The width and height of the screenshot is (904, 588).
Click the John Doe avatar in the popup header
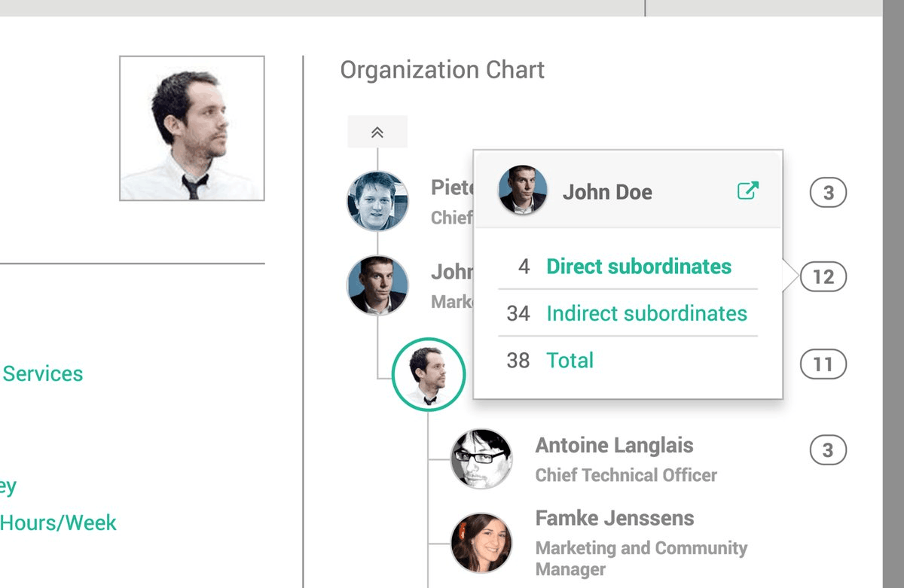pos(523,190)
